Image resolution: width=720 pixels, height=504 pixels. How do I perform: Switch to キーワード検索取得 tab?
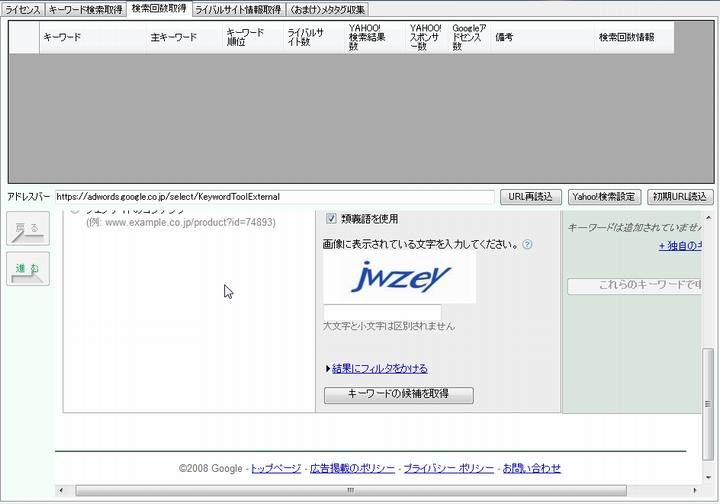(85, 10)
